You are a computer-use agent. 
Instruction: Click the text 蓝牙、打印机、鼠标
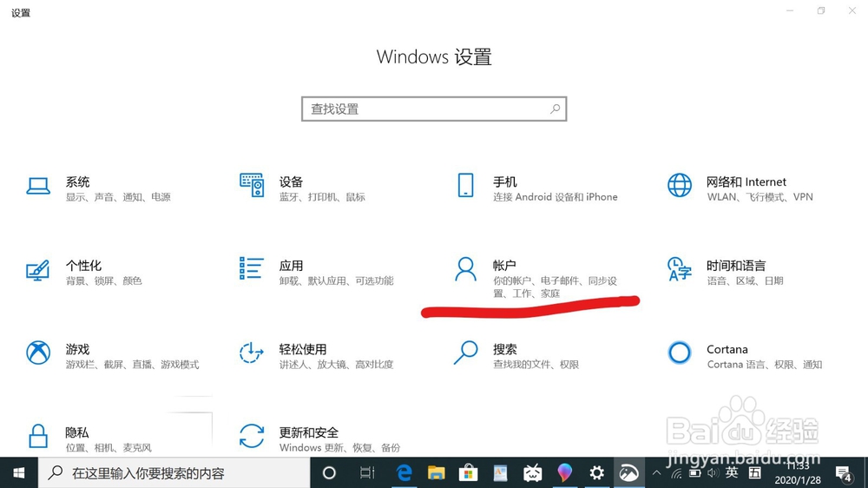coord(322,197)
